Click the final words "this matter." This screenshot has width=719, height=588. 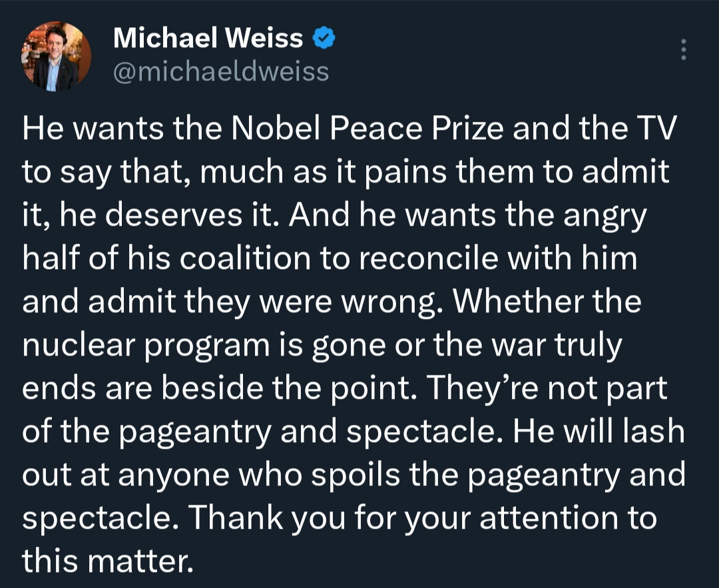[108, 561]
